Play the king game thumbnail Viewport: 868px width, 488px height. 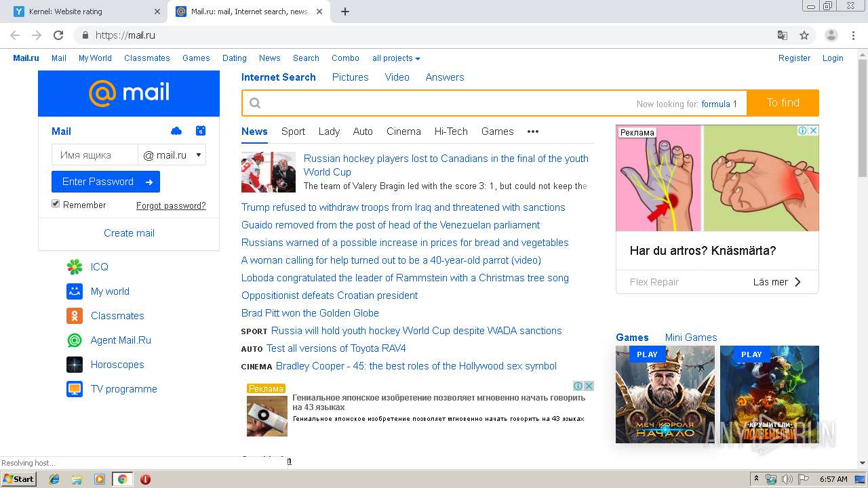(x=665, y=394)
